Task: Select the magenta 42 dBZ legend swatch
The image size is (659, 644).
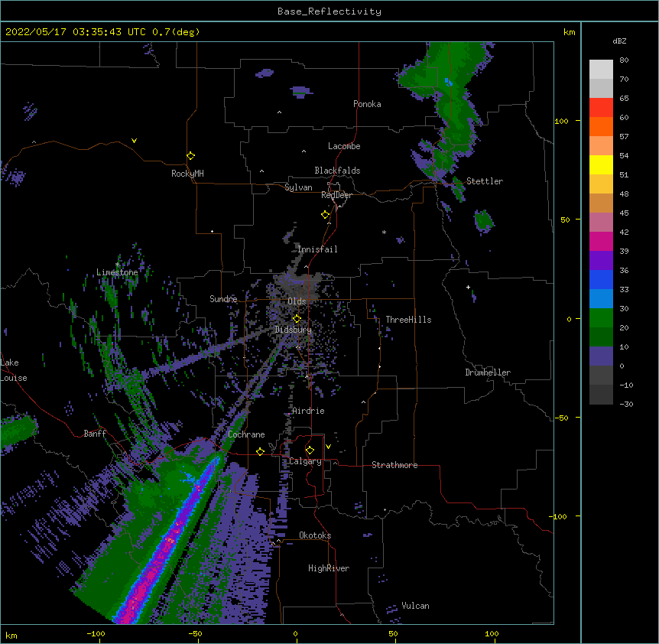Action: pyautogui.click(x=601, y=241)
